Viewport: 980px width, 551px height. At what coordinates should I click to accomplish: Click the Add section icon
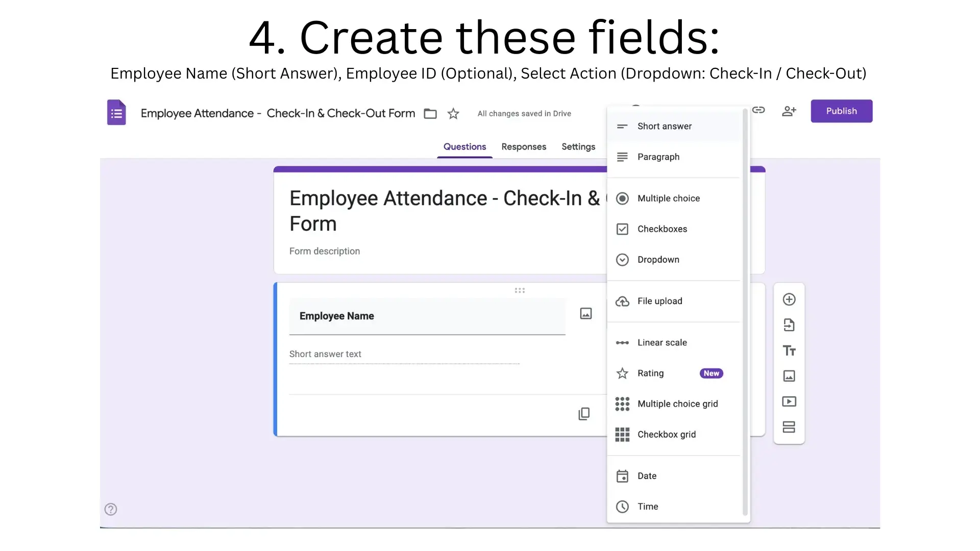pos(789,427)
